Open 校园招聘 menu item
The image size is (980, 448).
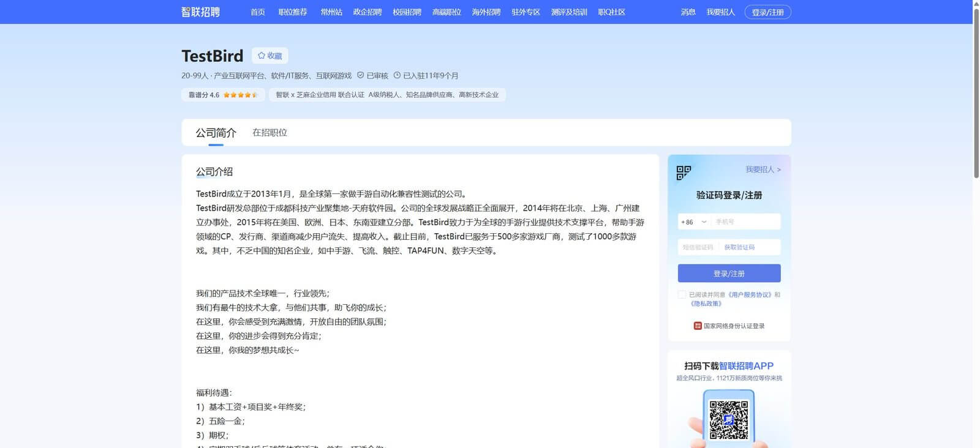pos(407,12)
